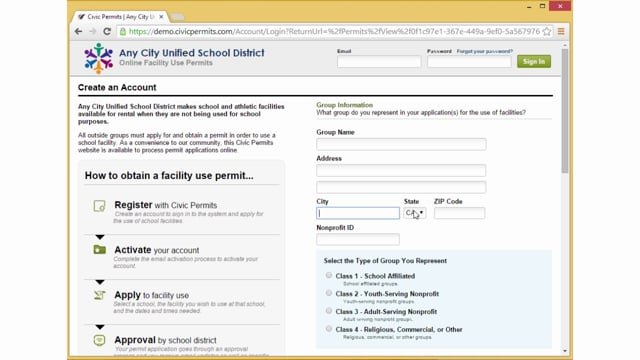640x360 pixels.
Task: Click 'Select the Type of Group You Represent'
Action: (385, 261)
